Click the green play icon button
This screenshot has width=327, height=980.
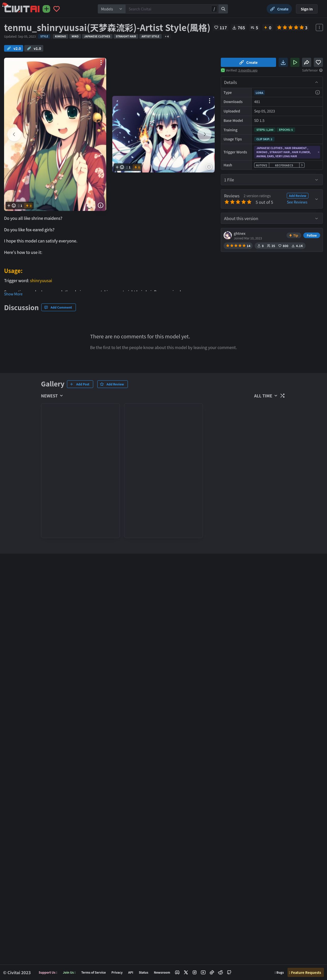point(295,62)
